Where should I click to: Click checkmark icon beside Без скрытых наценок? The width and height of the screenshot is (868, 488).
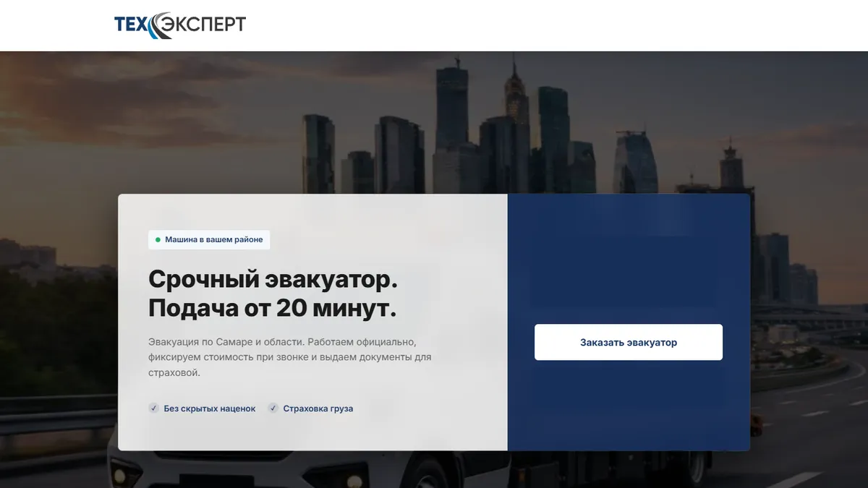153,408
